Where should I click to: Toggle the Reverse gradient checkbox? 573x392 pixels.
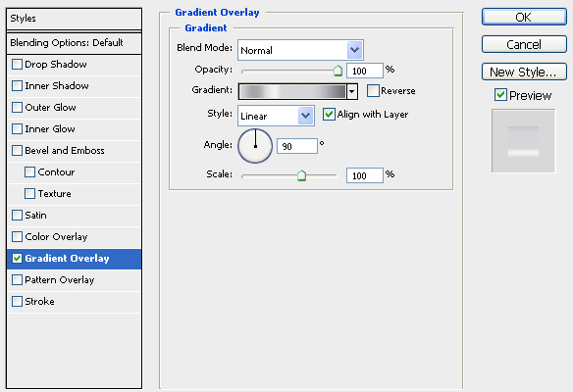[373, 90]
